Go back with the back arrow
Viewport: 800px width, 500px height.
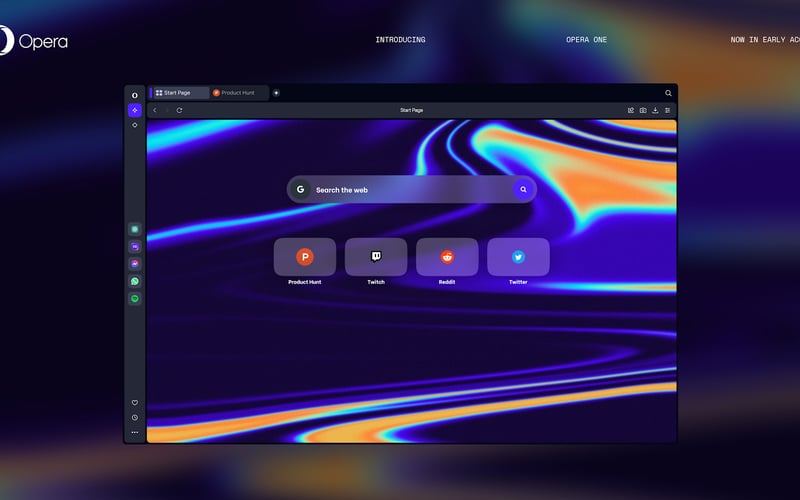coord(155,110)
